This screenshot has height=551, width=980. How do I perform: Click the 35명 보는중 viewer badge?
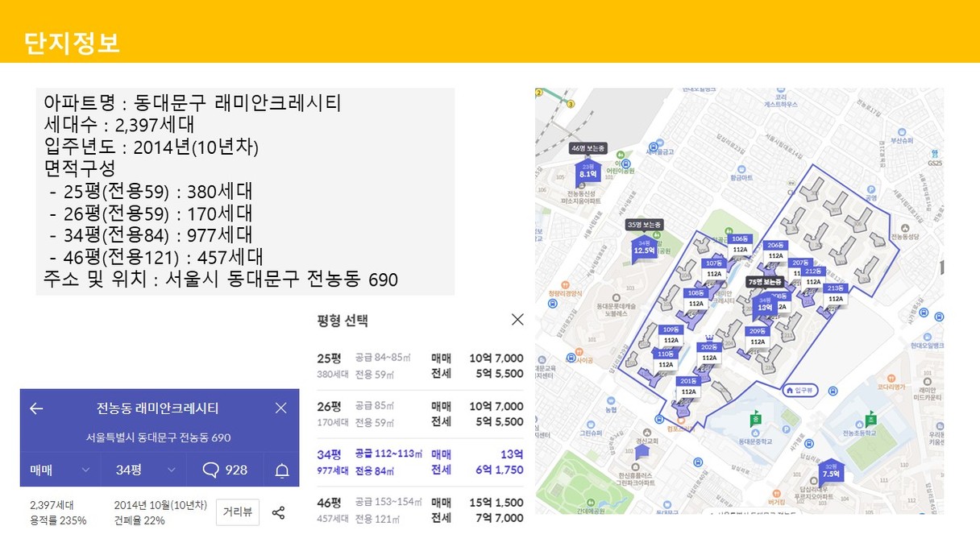click(644, 225)
